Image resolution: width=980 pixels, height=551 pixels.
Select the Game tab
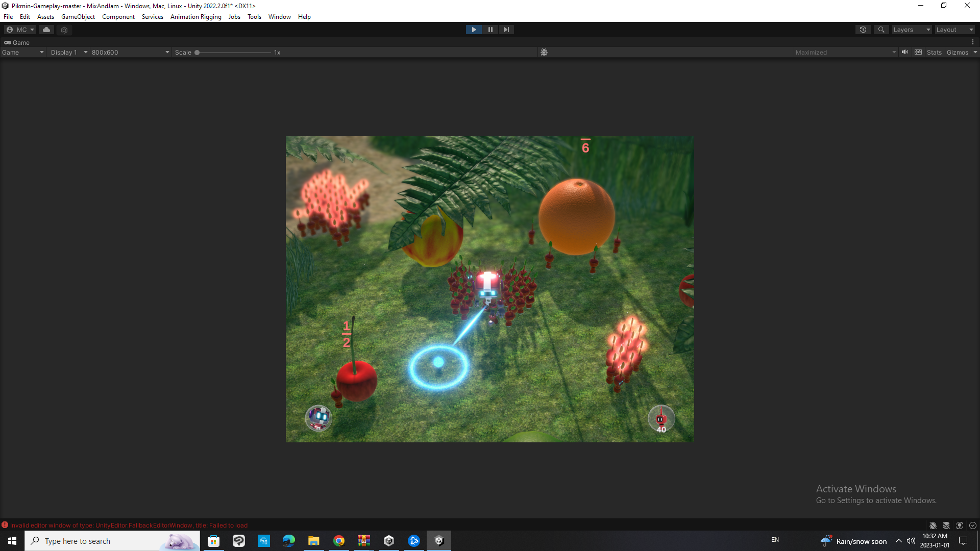click(17, 43)
